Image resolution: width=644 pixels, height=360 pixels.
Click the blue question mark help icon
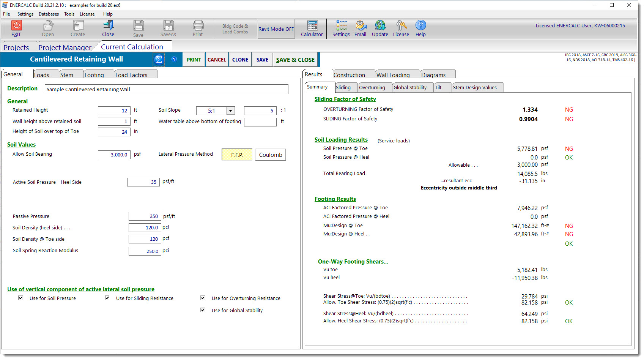(x=174, y=59)
